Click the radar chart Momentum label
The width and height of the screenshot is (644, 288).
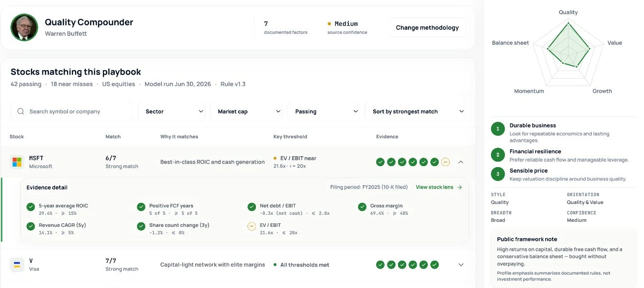(529, 91)
